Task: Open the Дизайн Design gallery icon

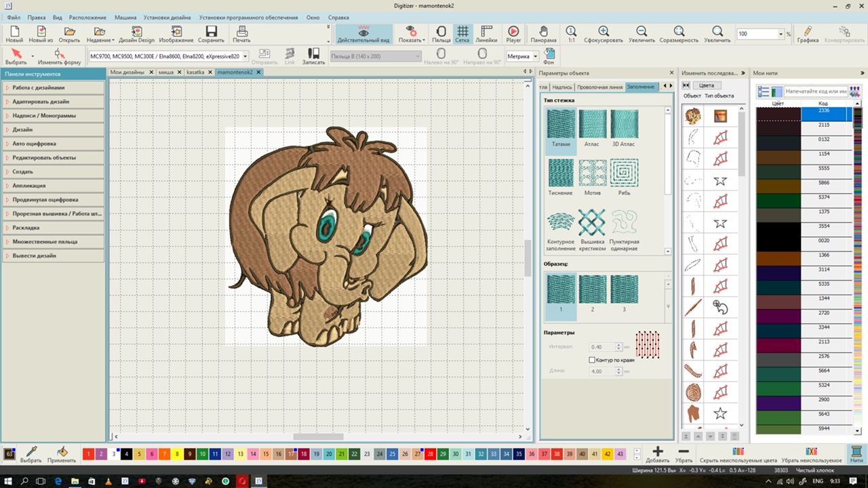Action: tap(136, 34)
